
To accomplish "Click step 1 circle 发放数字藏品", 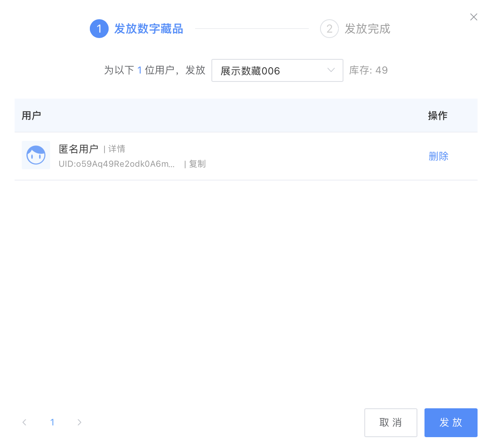I will coord(99,29).
